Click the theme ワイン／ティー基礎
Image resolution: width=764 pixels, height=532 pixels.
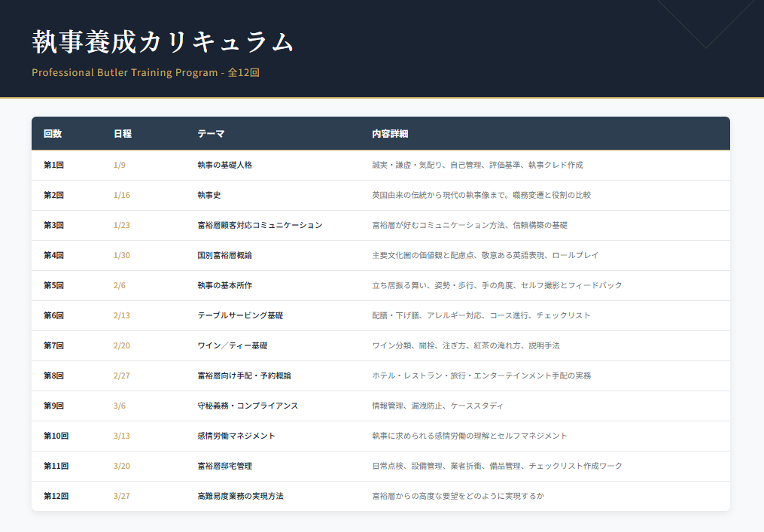tap(233, 346)
